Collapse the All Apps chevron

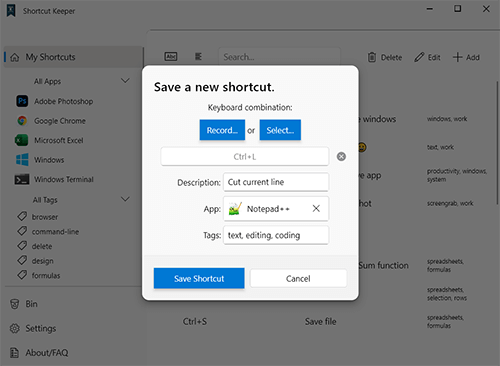(125, 81)
